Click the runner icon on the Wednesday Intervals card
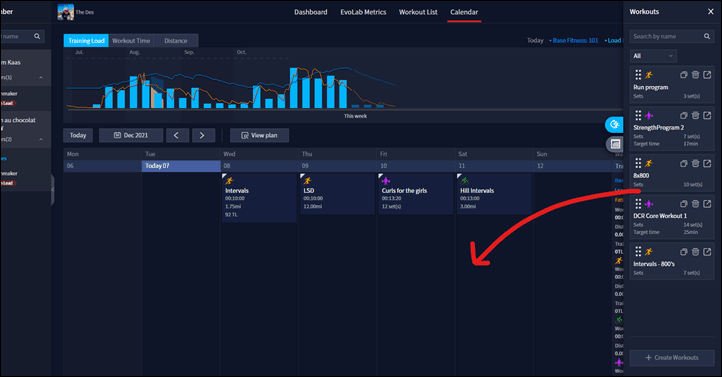This screenshot has width=722, height=377. tap(229, 181)
